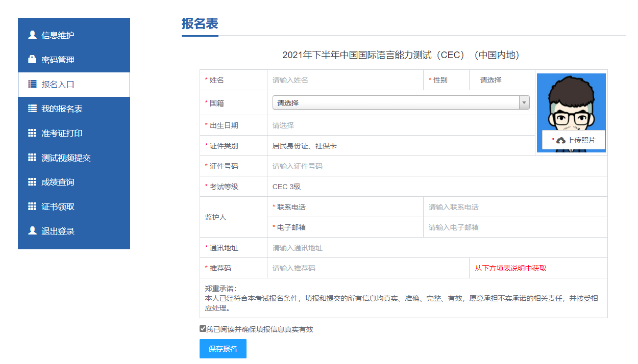
Task: Select 报名入口 sidebar entry
Action: pos(74,84)
